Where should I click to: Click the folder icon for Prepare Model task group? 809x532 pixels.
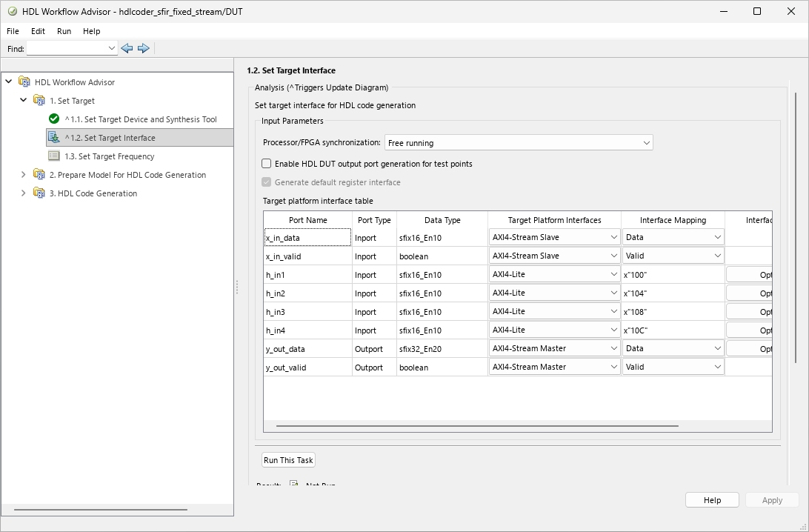pyautogui.click(x=39, y=175)
